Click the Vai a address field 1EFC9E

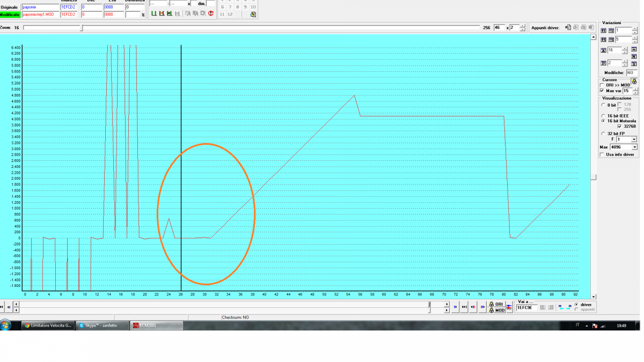(x=526, y=308)
